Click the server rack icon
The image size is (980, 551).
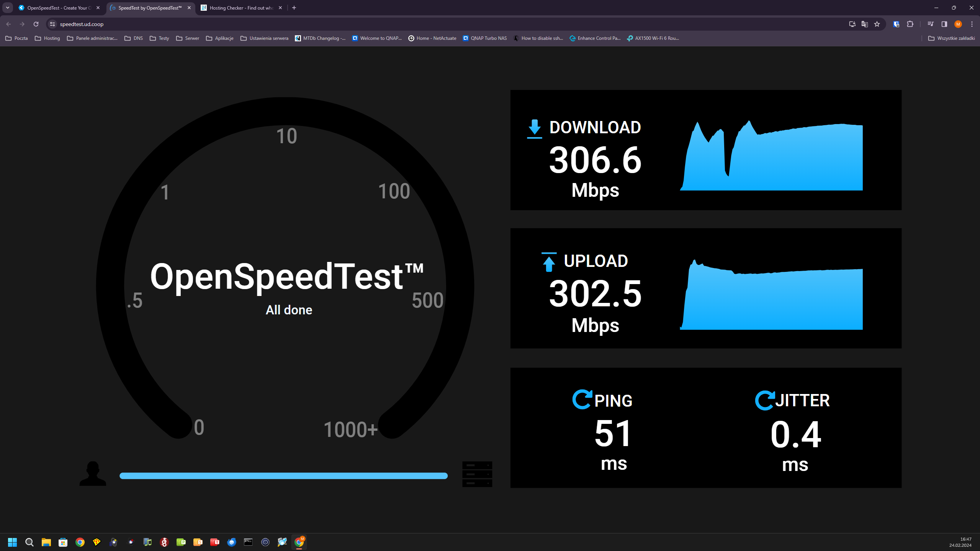click(477, 474)
